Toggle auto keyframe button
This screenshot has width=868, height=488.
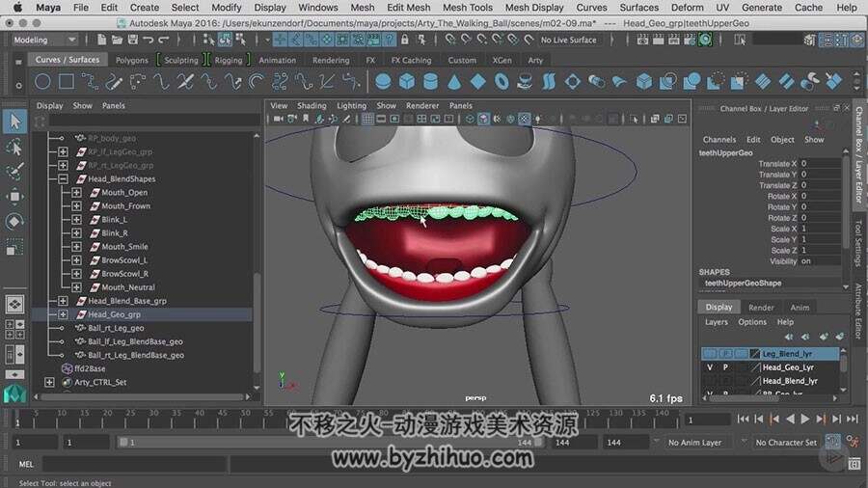pos(833,442)
